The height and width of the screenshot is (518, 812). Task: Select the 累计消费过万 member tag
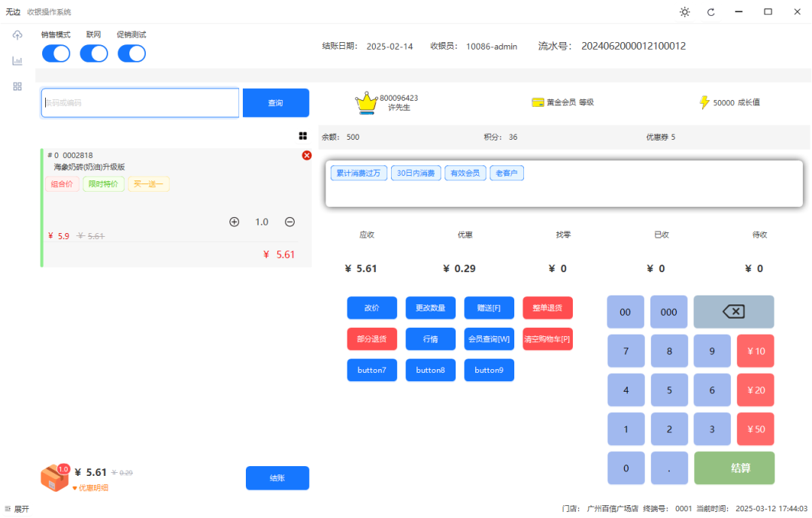359,173
